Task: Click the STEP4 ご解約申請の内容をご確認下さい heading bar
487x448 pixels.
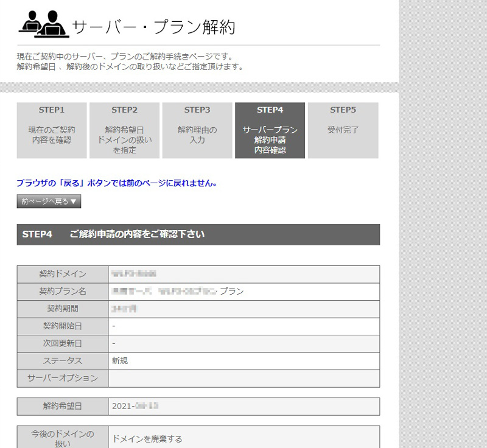Action: (198, 234)
